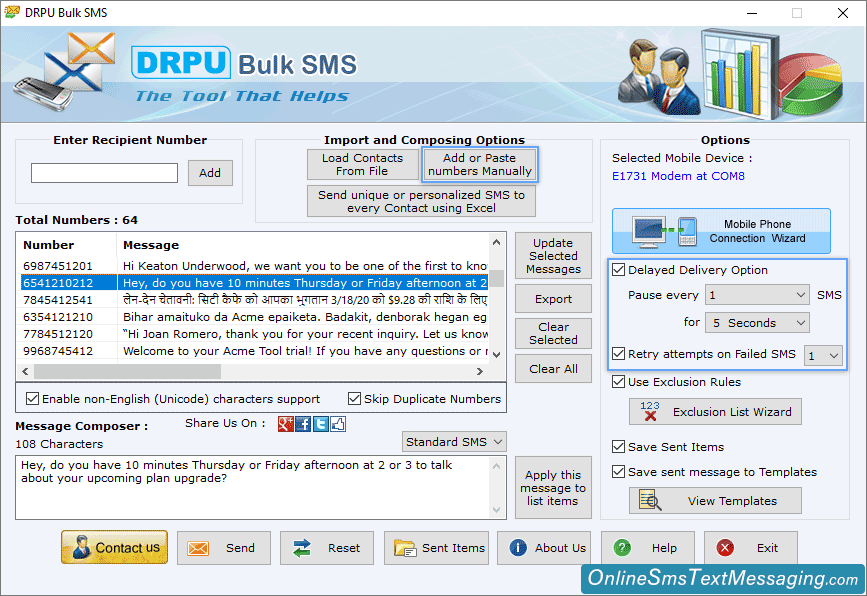Image resolution: width=867 pixels, height=596 pixels.
Task: Click Add recipient number button
Action: pyautogui.click(x=210, y=173)
